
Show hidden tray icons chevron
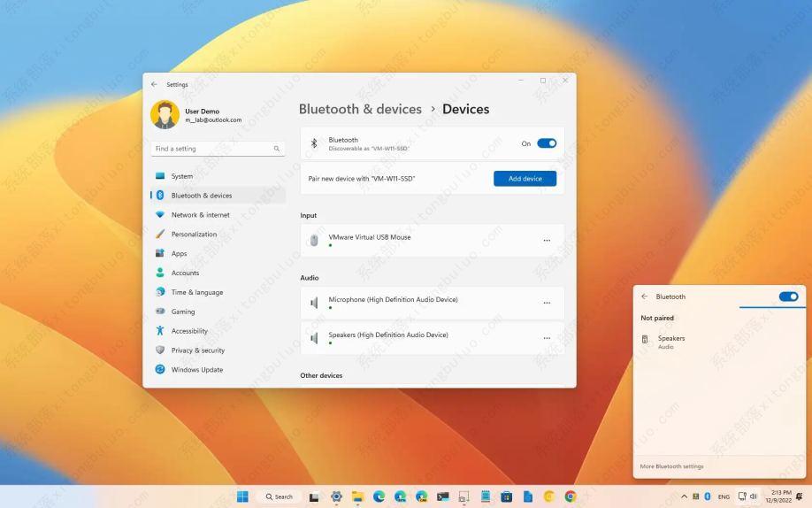[684, 496]
